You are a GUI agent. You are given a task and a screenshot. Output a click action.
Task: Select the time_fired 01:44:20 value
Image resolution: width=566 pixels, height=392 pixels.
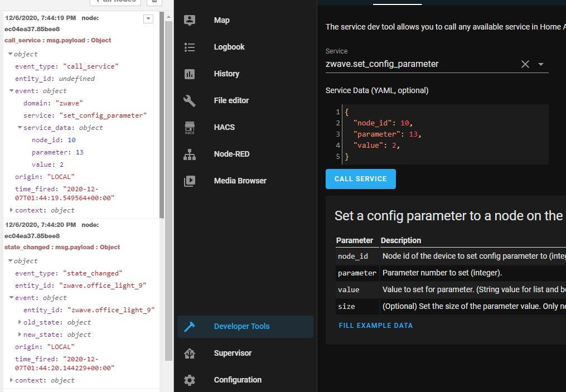(65, 364)
